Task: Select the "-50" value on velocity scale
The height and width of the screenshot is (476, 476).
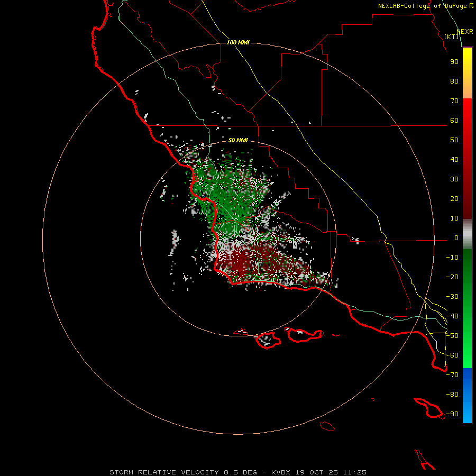Action: [452, 336]
